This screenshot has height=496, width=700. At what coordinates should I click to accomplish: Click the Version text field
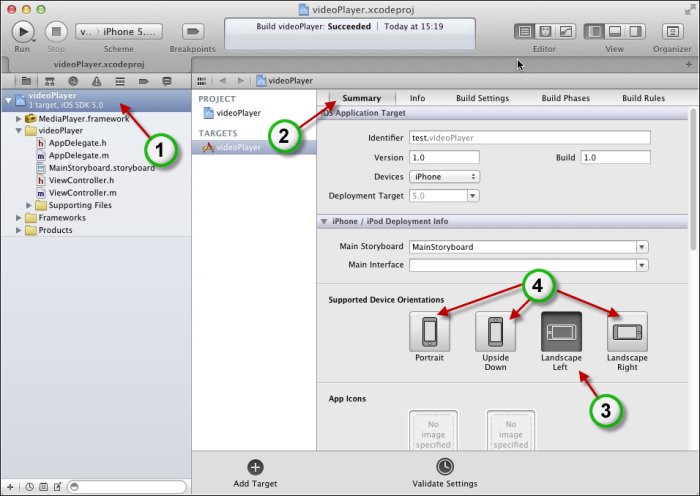coord(444,158)
